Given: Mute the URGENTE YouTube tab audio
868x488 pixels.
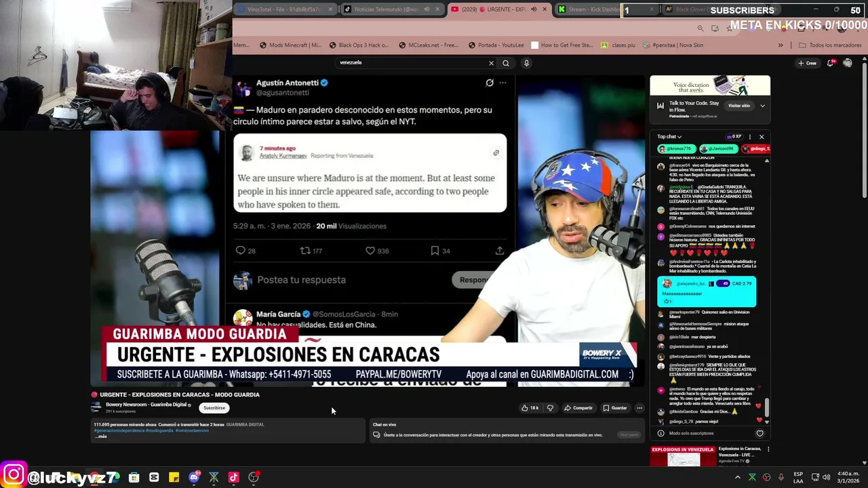Looking at the screenshot, I should tap(533, 9).
